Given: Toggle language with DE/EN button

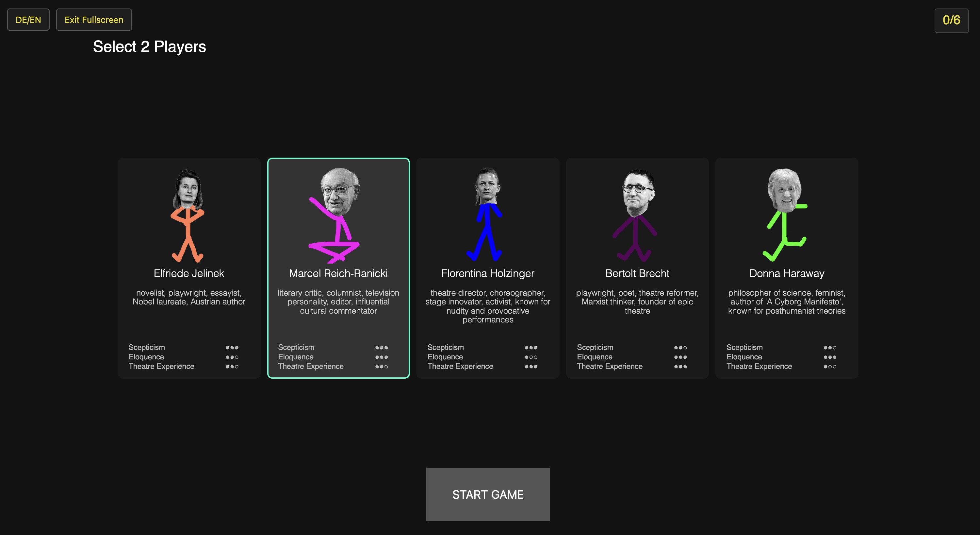Looking at the screenshot, I should pos(28,20).
